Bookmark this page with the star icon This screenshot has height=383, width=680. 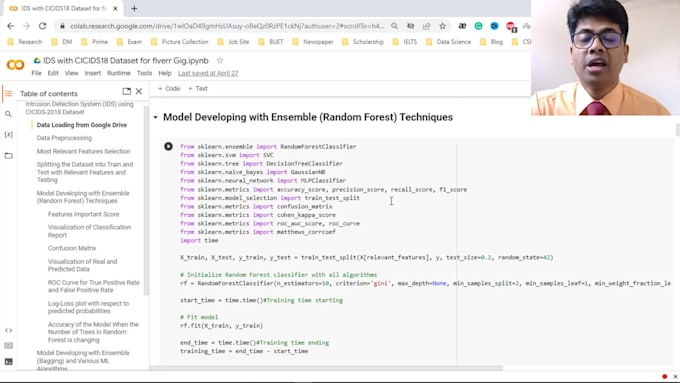pyautogui.click(x=442, y=26)
